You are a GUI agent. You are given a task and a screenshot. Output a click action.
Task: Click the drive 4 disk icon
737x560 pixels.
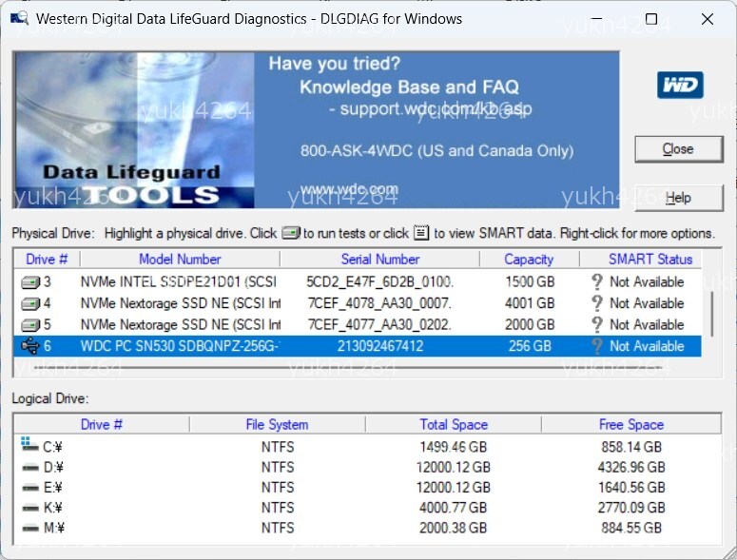(30, 303)
